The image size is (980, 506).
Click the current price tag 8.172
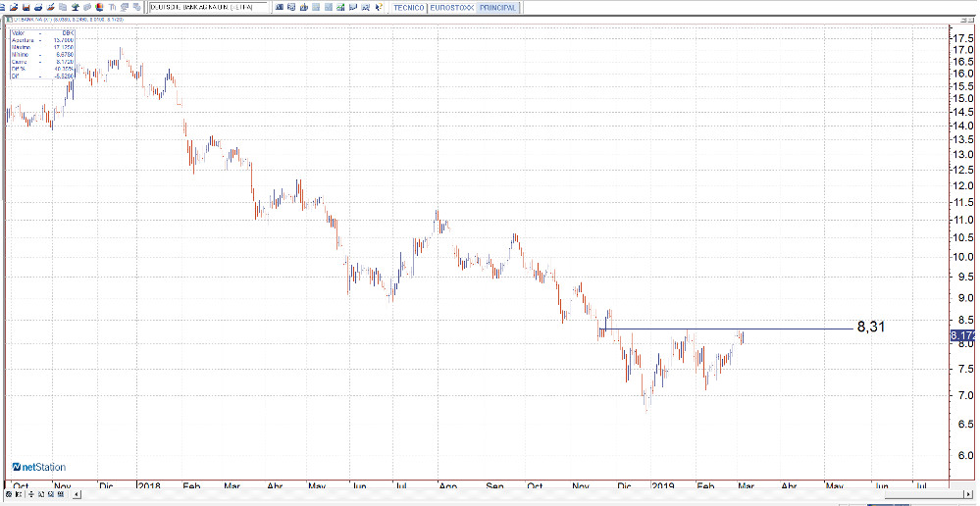pyautogui.click(x=962, y=336)
